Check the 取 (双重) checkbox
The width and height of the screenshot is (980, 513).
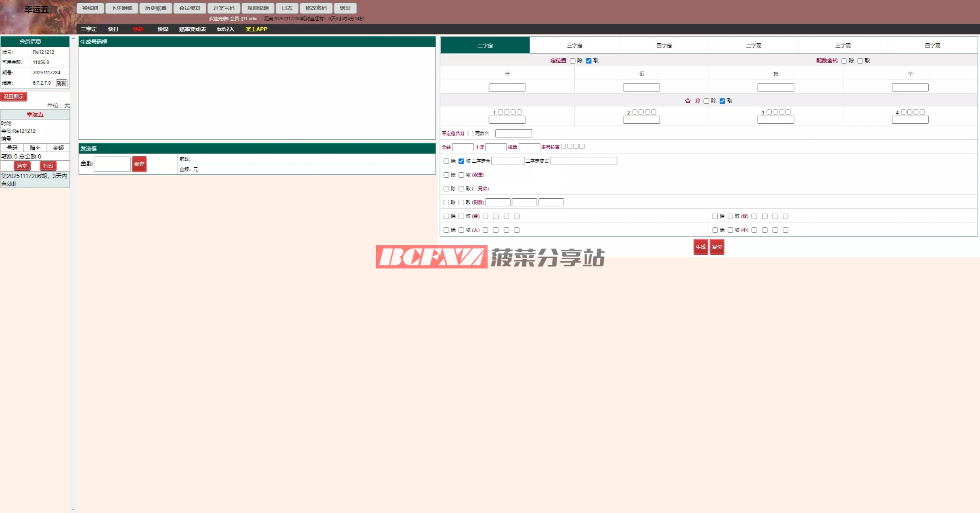461,175
